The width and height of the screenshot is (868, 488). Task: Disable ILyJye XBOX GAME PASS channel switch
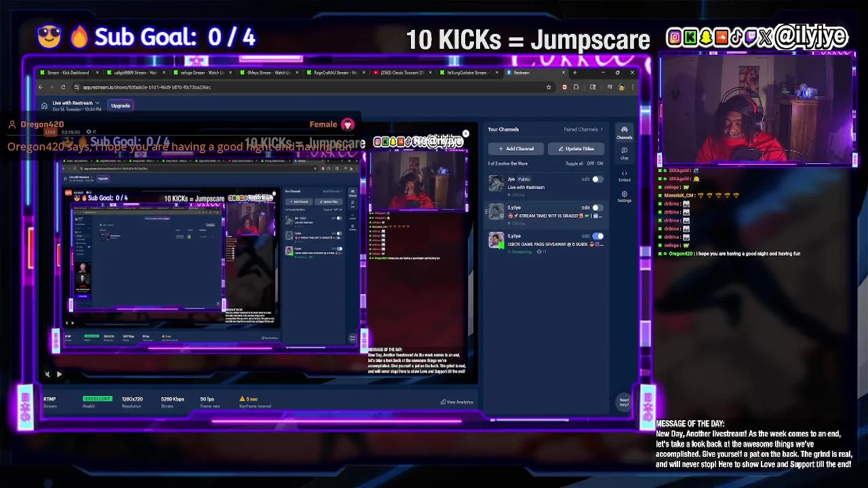597,237
